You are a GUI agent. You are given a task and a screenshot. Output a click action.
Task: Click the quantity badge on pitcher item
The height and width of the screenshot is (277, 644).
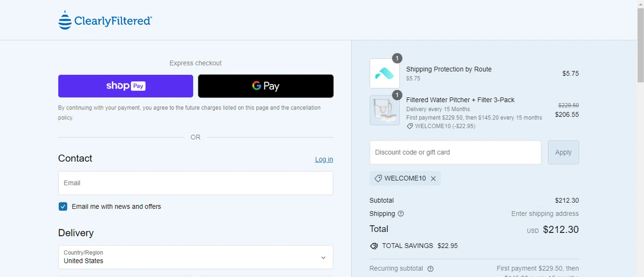pos(397,95)
